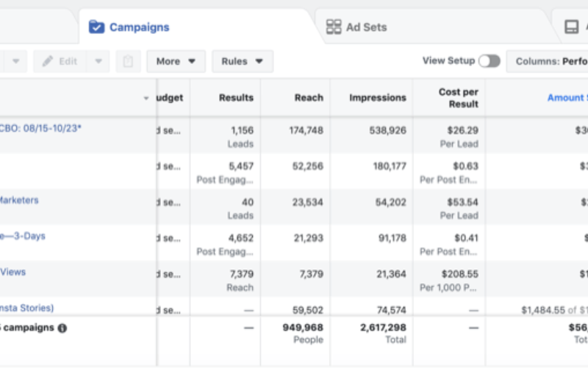Toggle the View Setup switch
The width and height of the screenshot is (588, 368).
coord(489,61)
